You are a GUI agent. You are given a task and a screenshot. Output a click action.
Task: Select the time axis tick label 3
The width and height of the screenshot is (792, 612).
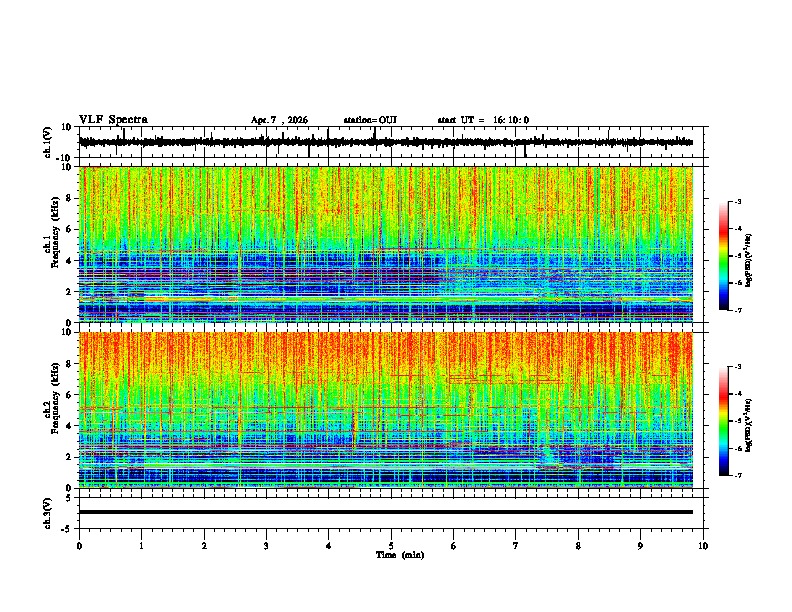[x=266, y=546]
